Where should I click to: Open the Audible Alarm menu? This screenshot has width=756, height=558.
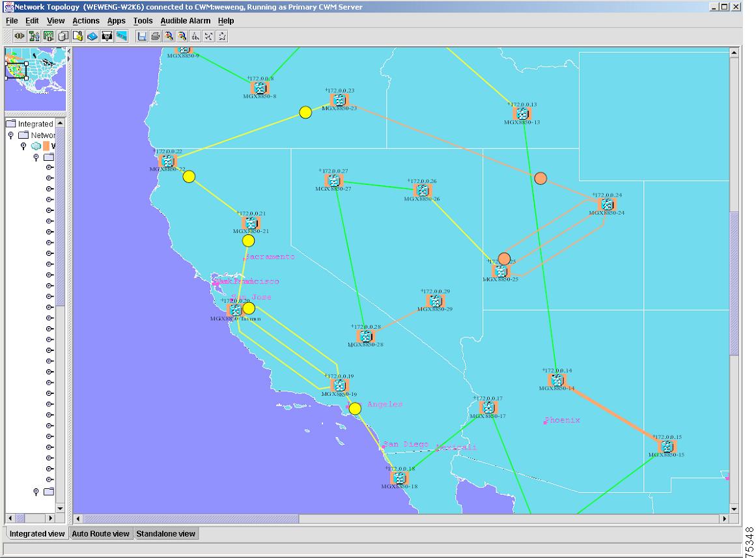186,21
